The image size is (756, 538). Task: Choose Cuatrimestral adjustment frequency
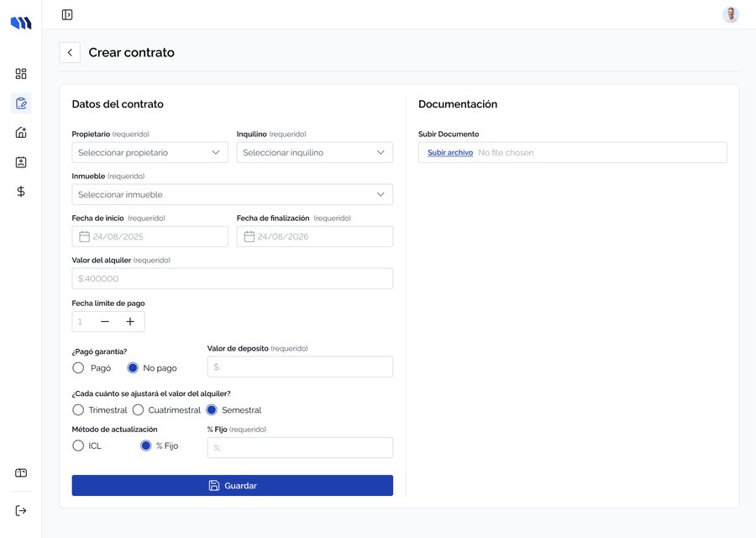tap(138, 410)
